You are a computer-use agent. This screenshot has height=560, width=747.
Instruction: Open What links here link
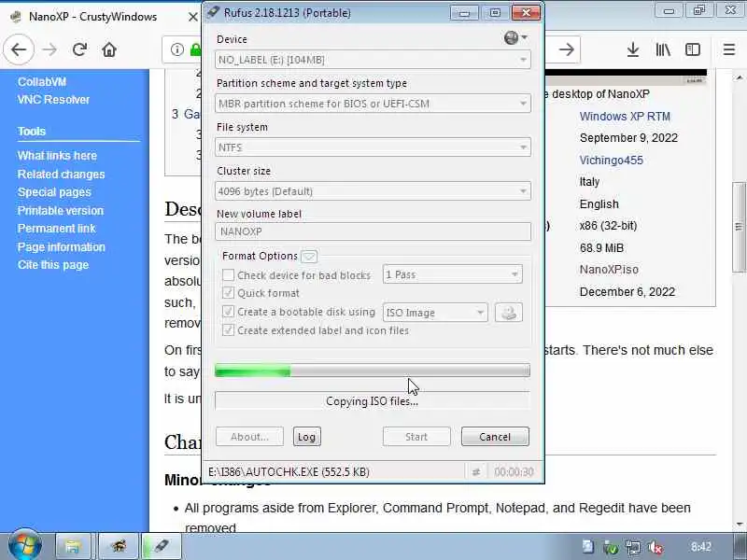(x=57, y=156)
